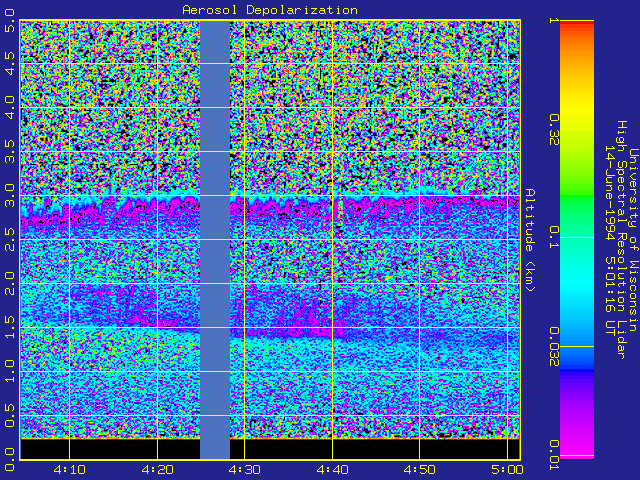
Task: Click the 4:50 time axis label
Action: click(x=420, y=470)
